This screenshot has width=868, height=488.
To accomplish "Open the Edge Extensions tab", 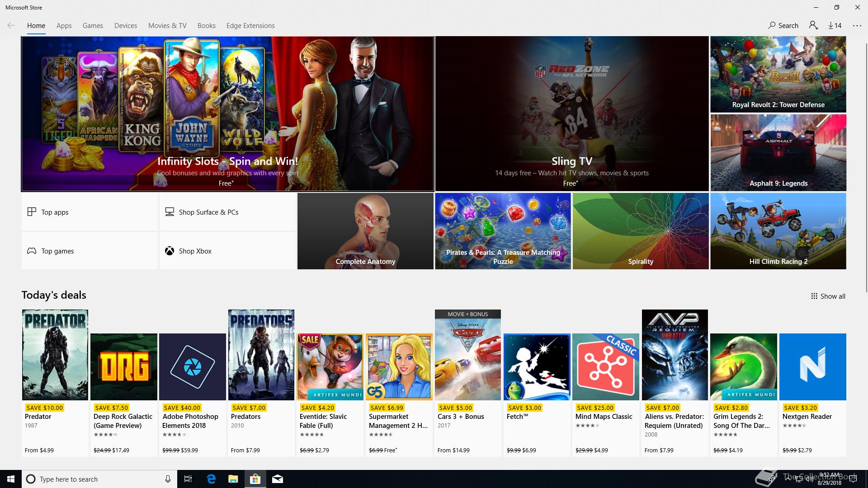I will (x=250, y=26).
